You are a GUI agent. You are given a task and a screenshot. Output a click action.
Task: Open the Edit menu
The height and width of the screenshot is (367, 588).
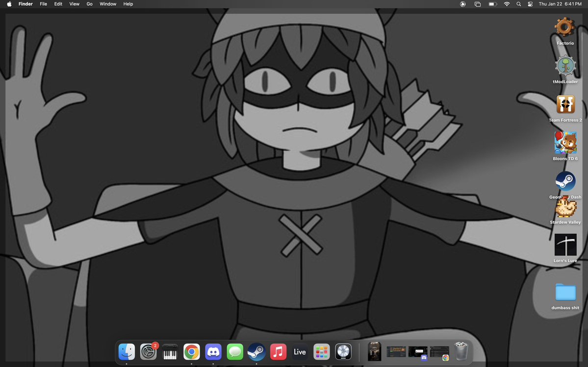[x=58, y=4]
